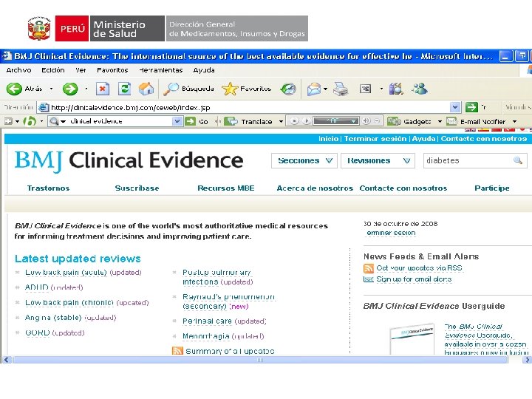Open Get your updates via RSS link
Screen dimensions: 532x399
420,268
